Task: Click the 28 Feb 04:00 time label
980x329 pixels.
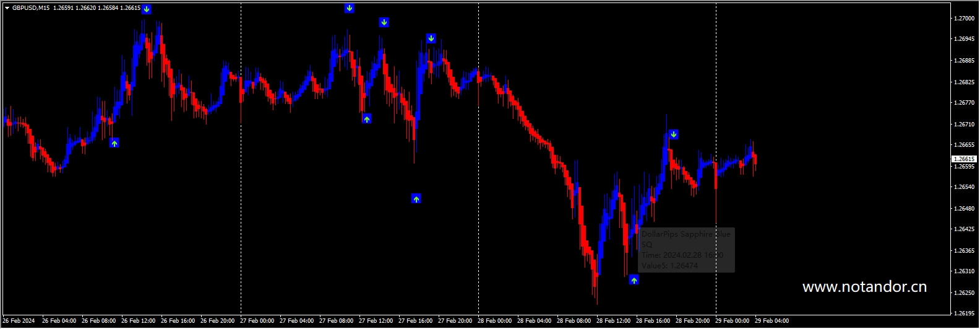Action: click(x=535, y=321)
